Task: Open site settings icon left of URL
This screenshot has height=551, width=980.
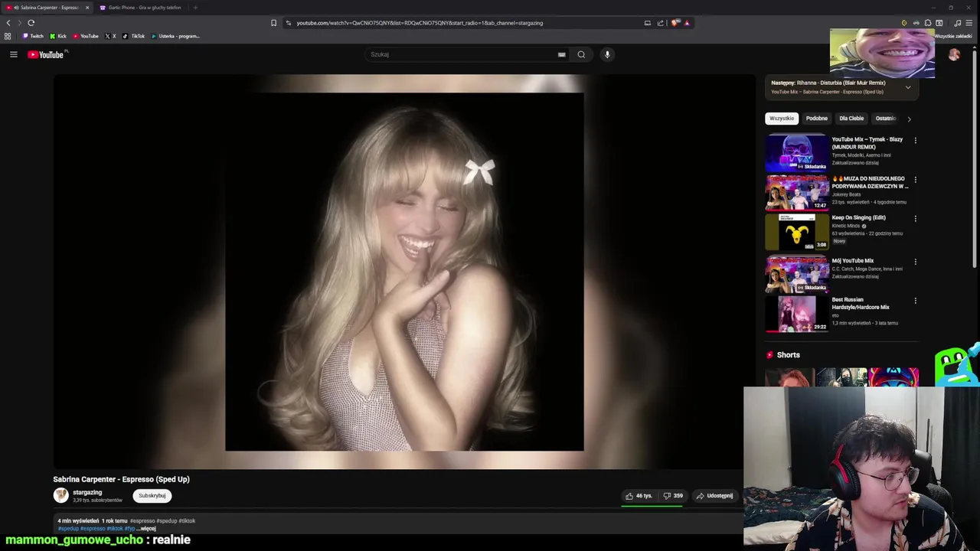Action: click(288, 23)
